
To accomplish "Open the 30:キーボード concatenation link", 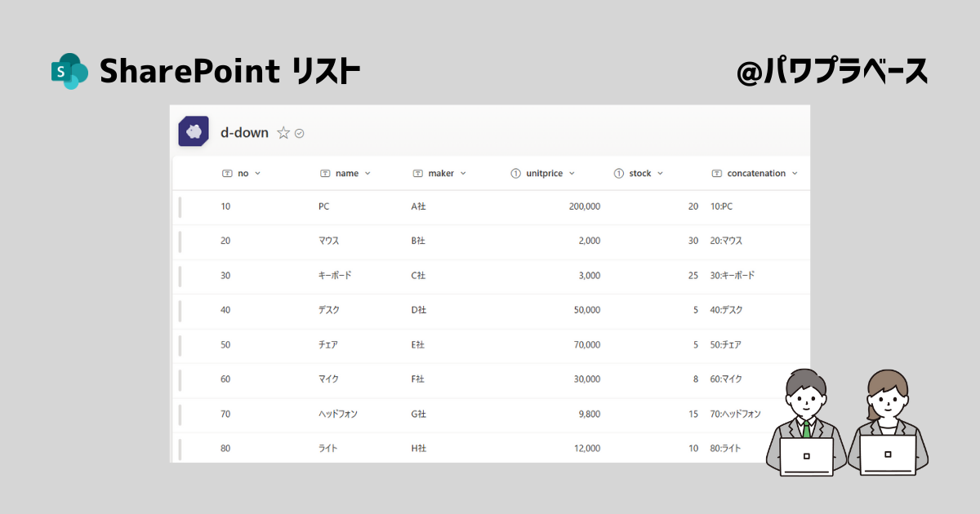I will (x=733, y=276).
